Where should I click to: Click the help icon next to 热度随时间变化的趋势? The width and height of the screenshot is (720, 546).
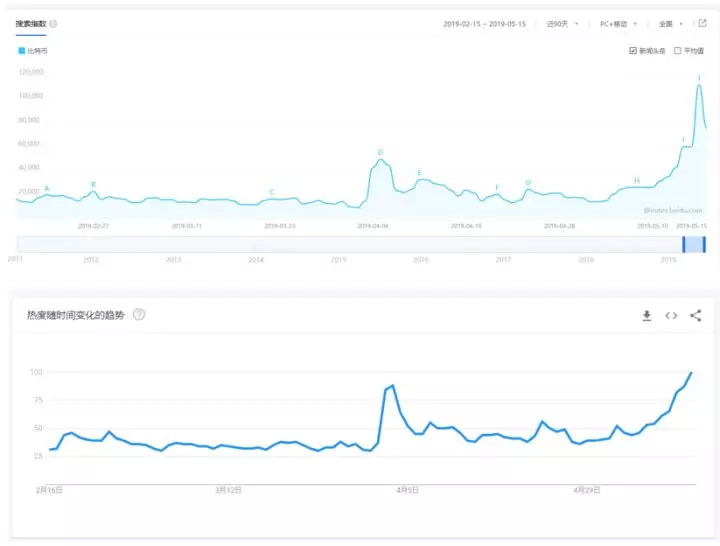[x=139, y=314]
